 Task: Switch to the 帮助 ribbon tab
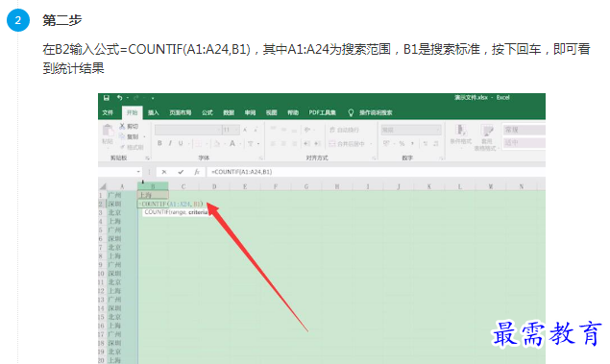[293, 112]
